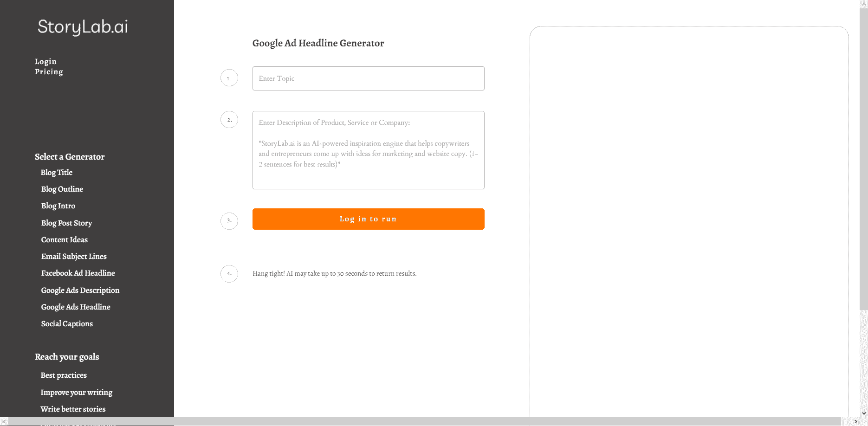Select the Blog Post Story generator
868x426 pixels.
click(x=66, y=223)
